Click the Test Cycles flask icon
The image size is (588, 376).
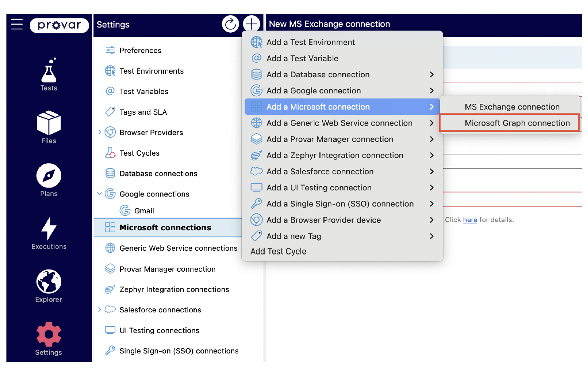click(x=110, y=153)
